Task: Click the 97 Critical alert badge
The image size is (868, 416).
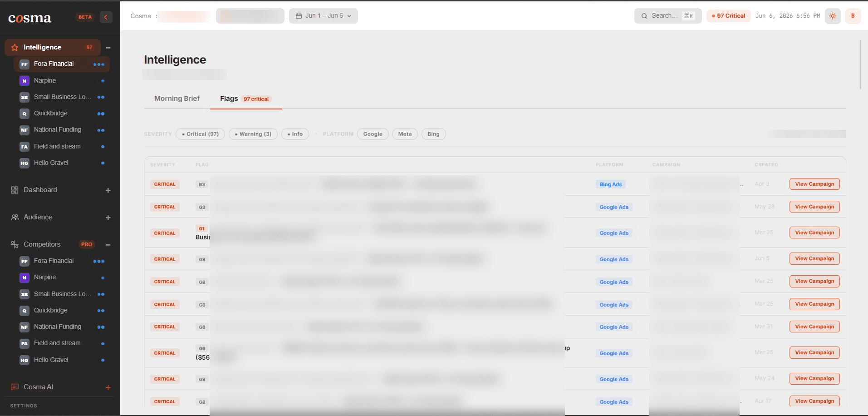Action: [728, 16]
